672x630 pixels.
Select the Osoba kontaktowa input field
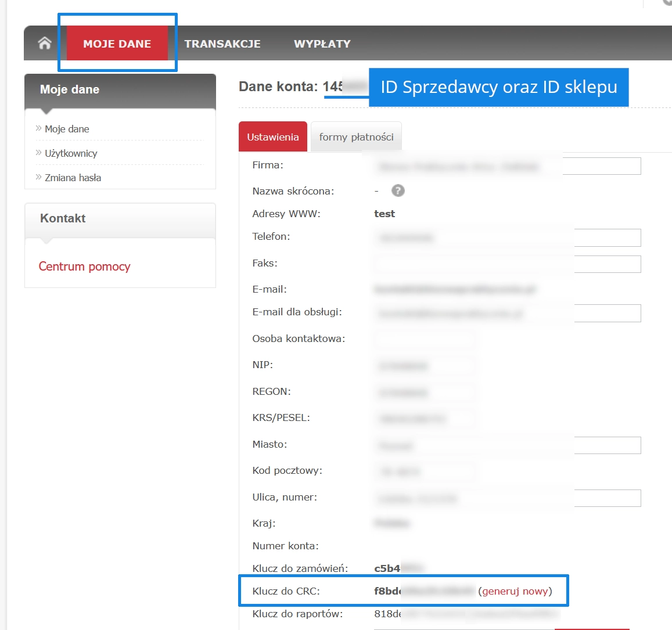point(424,339)
